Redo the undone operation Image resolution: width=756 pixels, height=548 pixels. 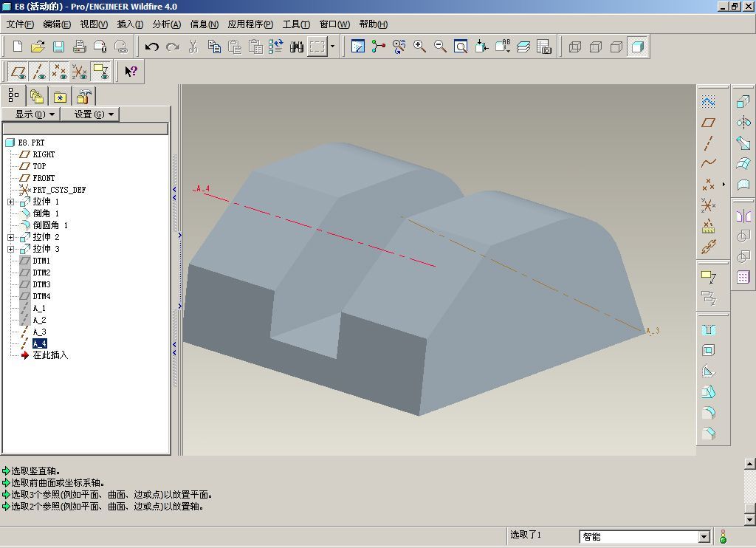coord(173,47)
